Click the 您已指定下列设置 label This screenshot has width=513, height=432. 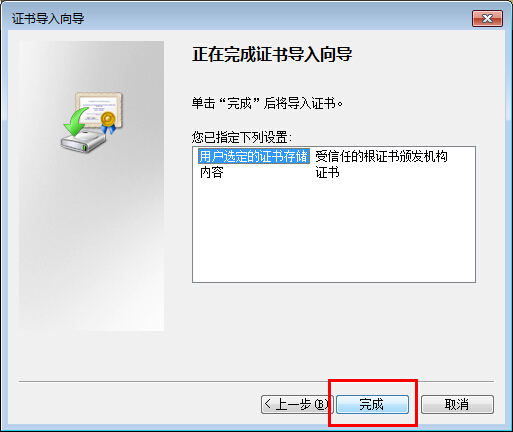[242, 137]
